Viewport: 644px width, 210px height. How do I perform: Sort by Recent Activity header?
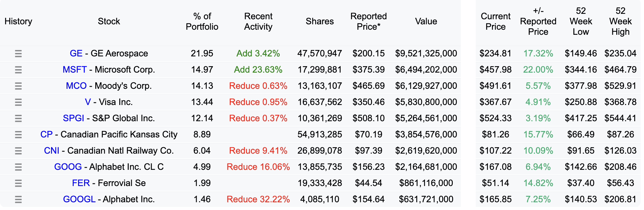(x=258, y=21)
